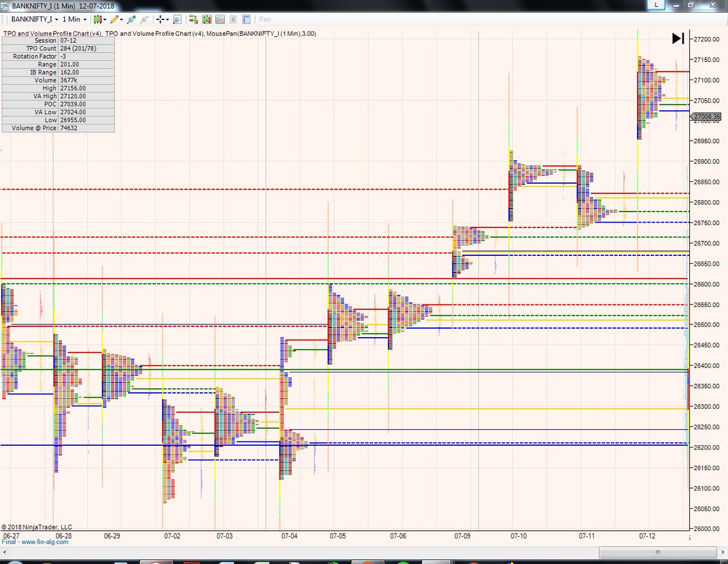The width and height of the screenshot is (728, 564).
Task: Click the Pan toolbar button
Action: click(x=265, y=19)
